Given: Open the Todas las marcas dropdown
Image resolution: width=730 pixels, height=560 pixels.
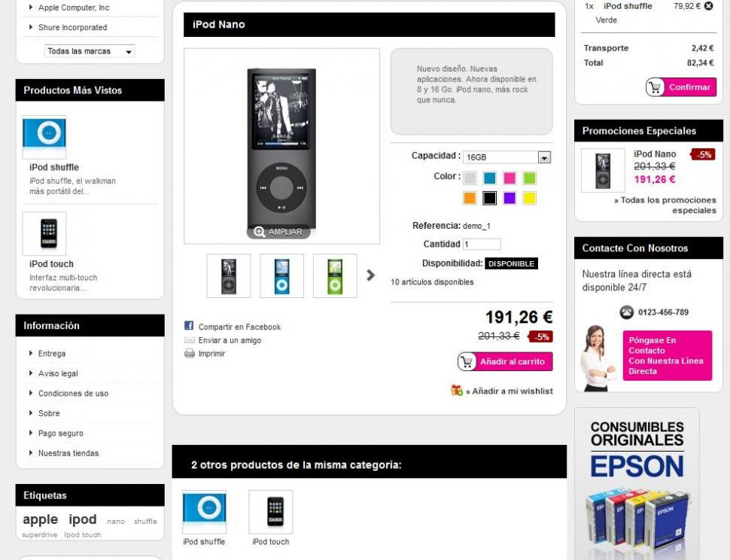Looking at the screenshot, I should click(90, 51).
